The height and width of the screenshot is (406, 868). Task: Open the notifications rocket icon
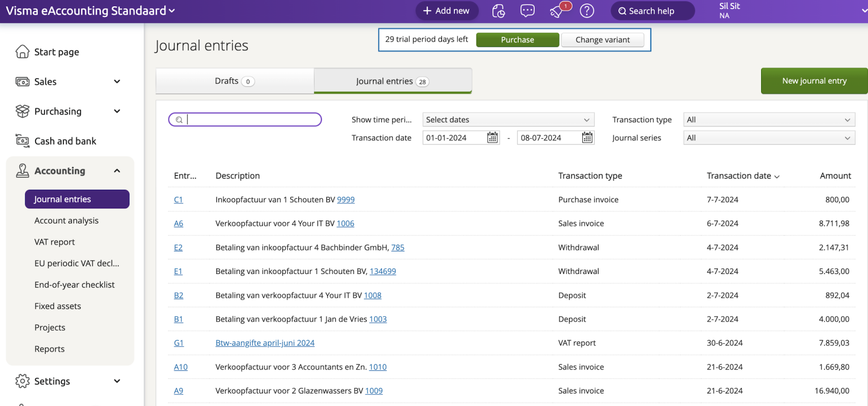coord(558,11)
